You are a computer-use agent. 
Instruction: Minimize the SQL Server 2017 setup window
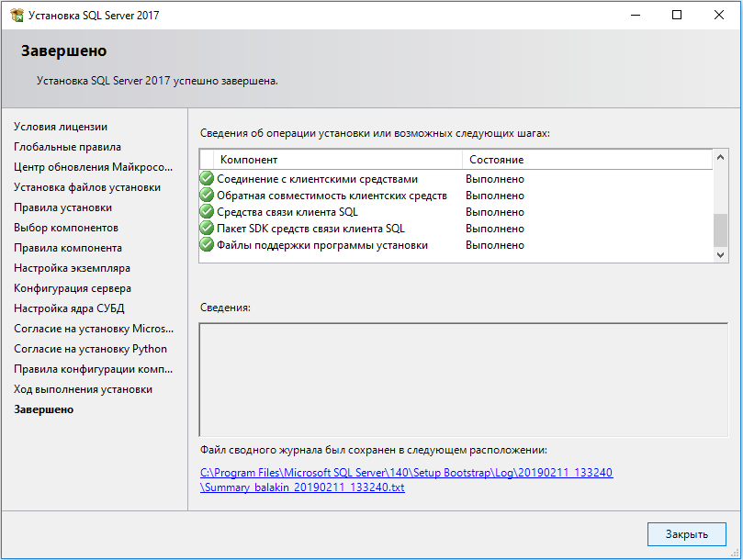pyautogui.click(x=636, y=15)
